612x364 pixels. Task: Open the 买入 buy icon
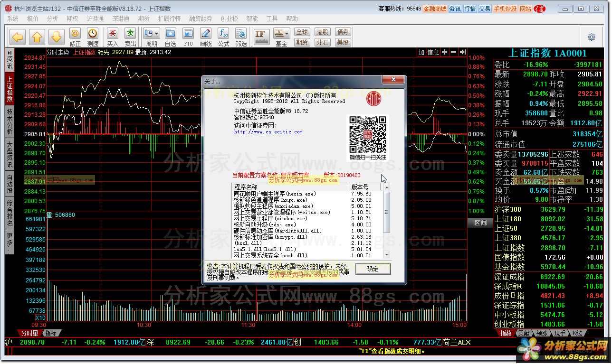click(x=113, y=37)
